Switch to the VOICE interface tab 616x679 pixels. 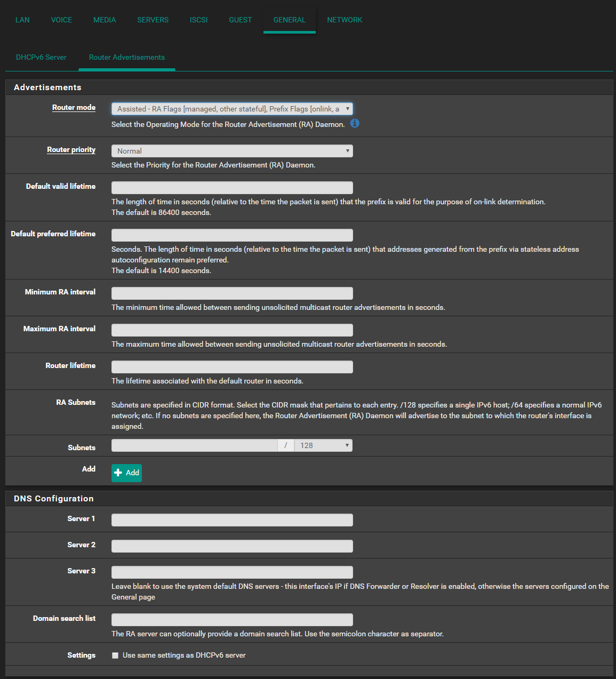61,20
